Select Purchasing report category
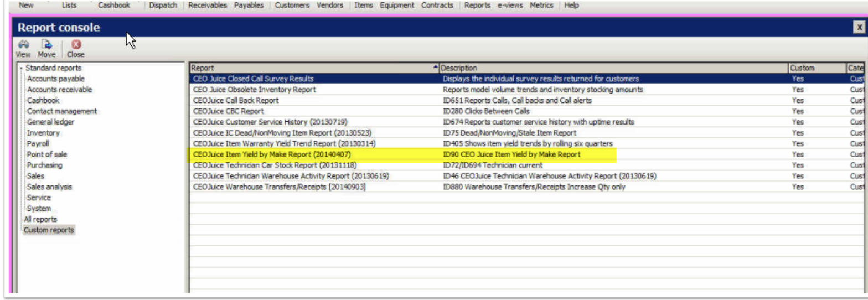 (x=45, y=165)
